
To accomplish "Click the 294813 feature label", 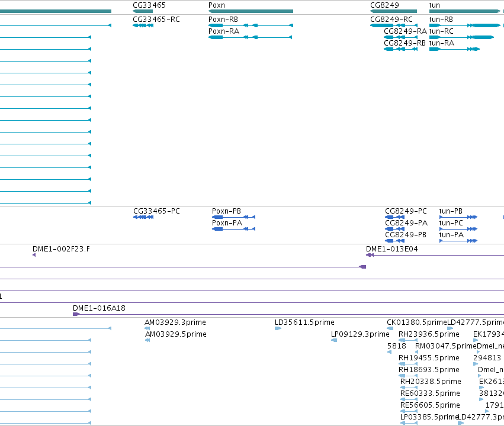I will (x=487, y=357).
